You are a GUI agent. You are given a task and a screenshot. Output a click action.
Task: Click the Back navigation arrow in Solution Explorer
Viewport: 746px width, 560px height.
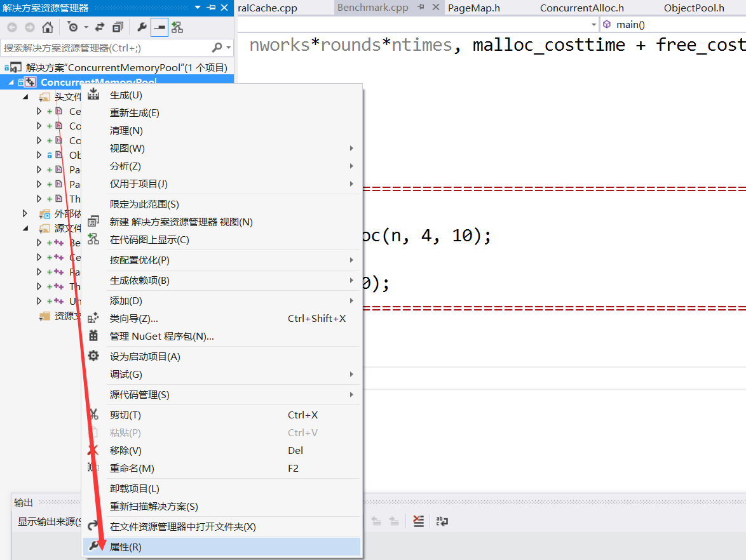(x=12, y=27)
